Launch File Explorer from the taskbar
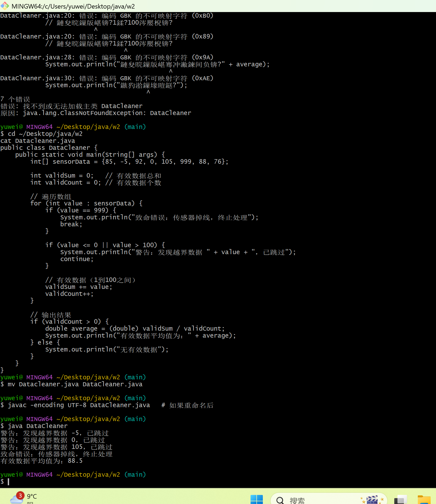This screenshot has width=436, height=504. [x=424, y=499]
